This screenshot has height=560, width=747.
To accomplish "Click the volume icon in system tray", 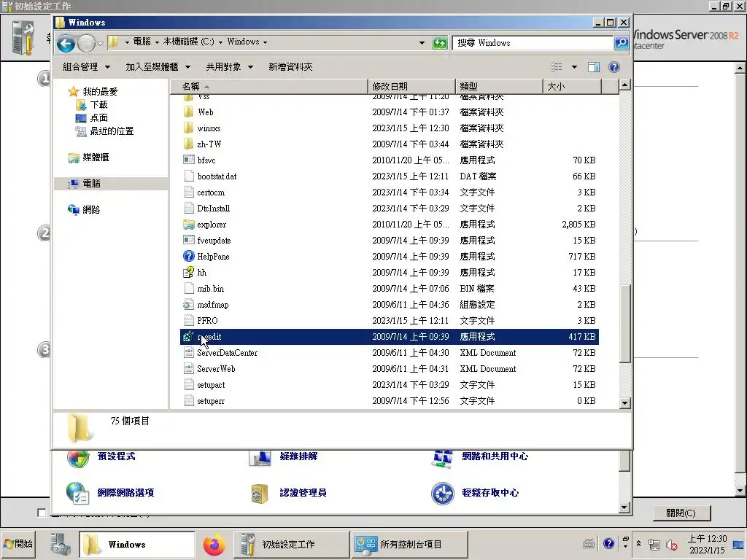I will click(x=671, y=544).
